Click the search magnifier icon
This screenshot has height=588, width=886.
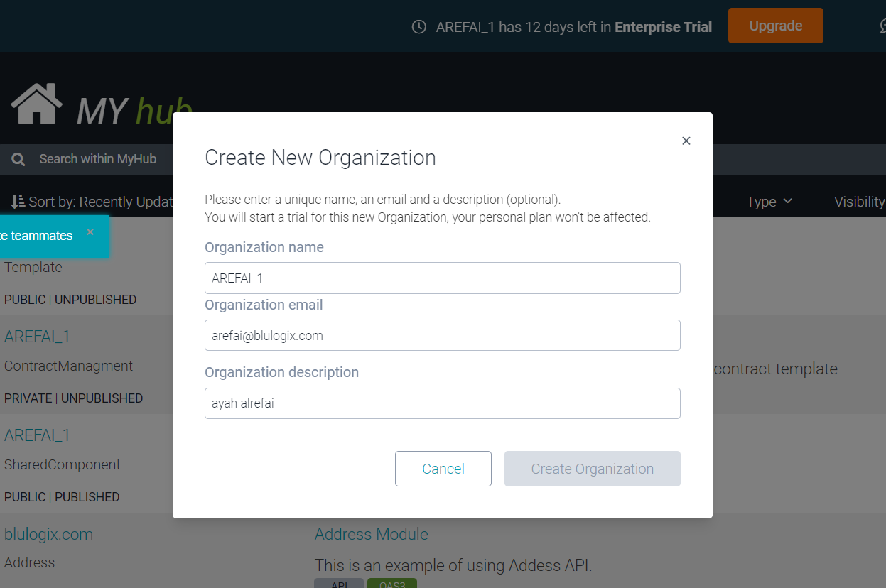click(18, 160)
